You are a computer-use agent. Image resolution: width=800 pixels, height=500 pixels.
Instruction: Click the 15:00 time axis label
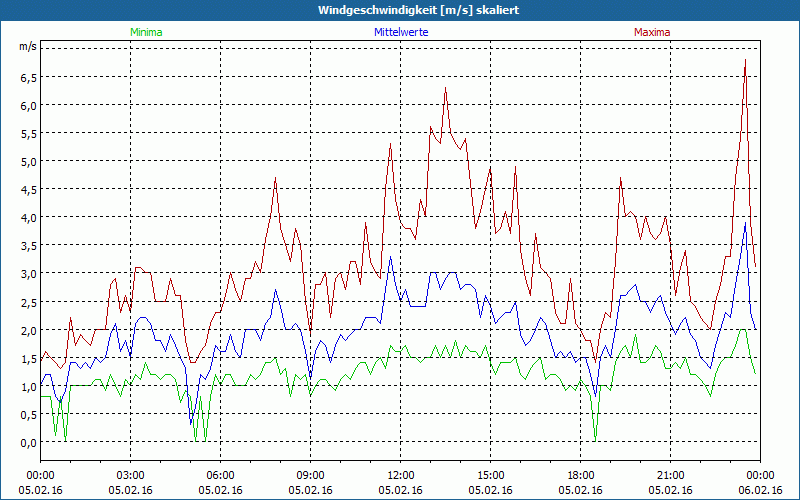(490, 476)
